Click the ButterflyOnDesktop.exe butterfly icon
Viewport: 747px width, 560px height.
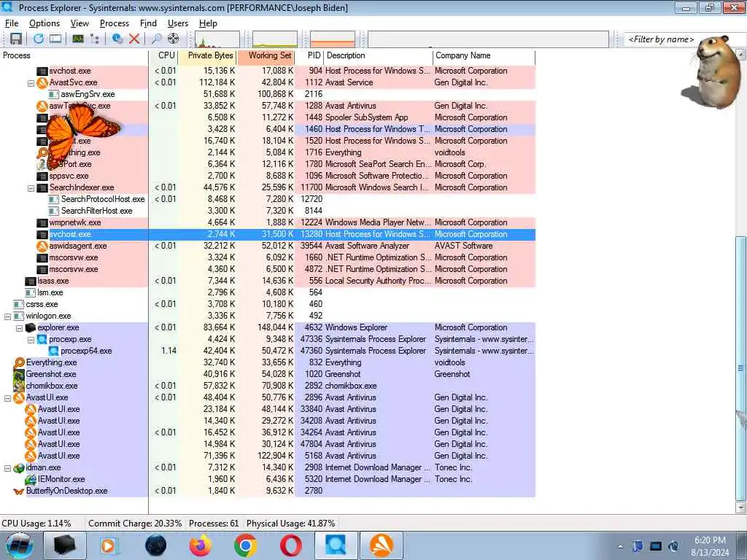tap(19, 491)
